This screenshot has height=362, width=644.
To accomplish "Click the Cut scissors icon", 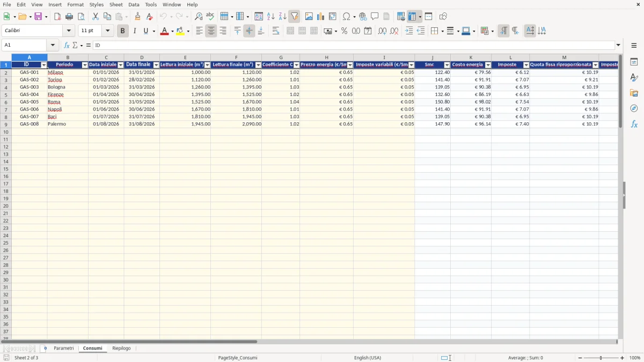I will (x=96, y=17).
